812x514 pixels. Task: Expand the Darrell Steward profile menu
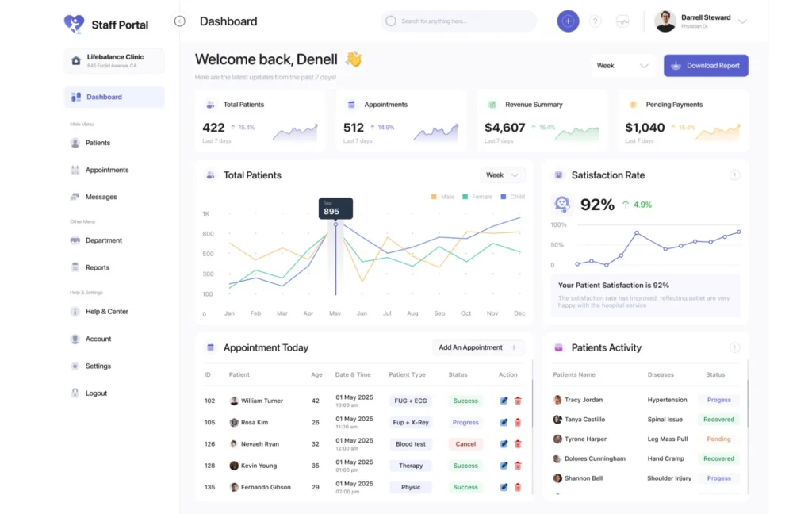coord(742,21)
